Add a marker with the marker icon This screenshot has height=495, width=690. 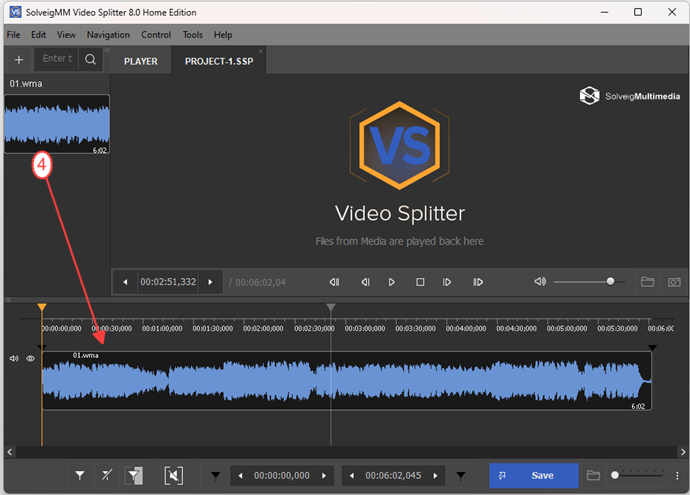pyautogui.click(x=80, y=475)
